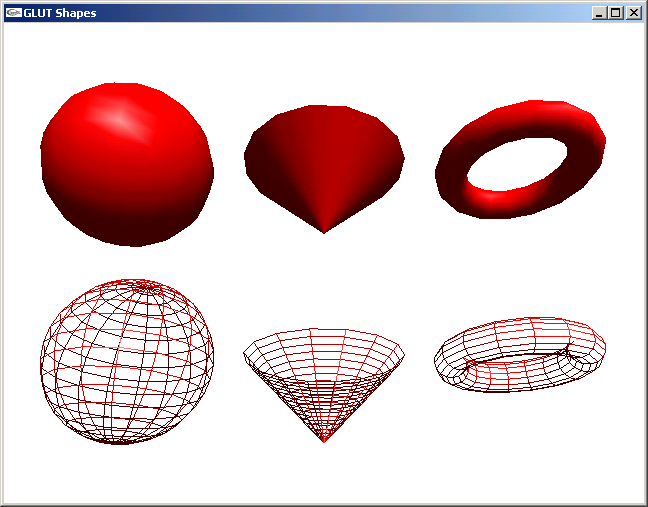Click the solid red torus
This screenshot has width=648, height=507.
click(x=520, y=159)
